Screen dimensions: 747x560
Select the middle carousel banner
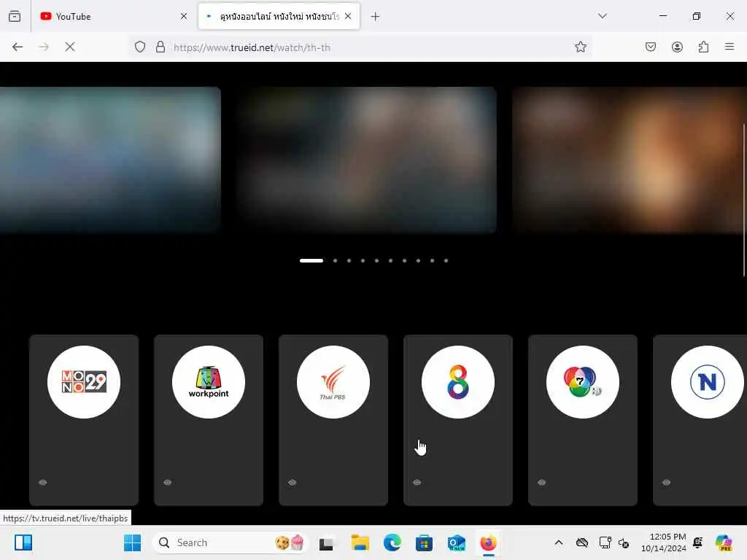coord(366,160)
